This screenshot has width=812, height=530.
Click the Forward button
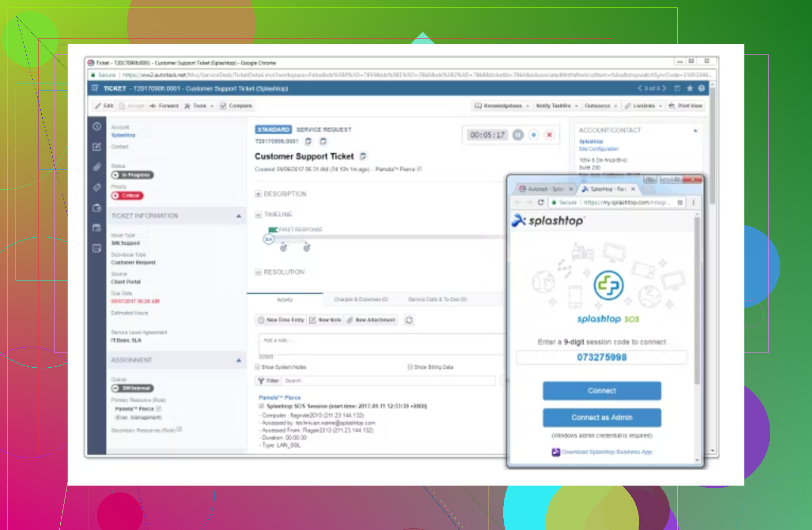[164, 106]
